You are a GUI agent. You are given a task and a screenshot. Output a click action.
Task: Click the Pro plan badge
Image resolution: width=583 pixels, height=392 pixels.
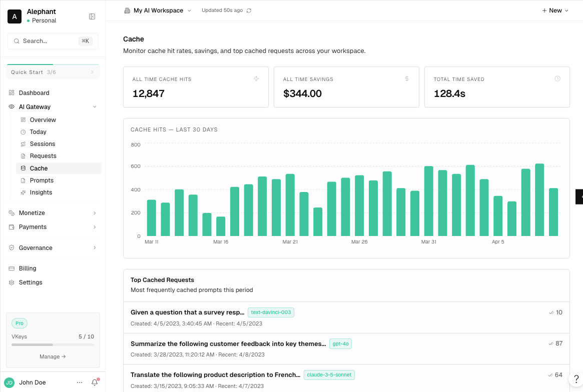(20, 323)
